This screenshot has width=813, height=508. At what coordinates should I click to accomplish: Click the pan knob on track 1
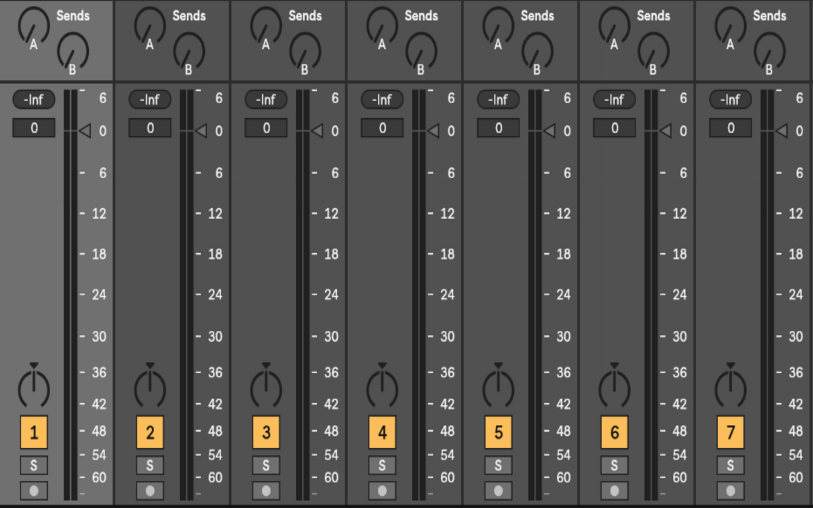tap(34, 386)
